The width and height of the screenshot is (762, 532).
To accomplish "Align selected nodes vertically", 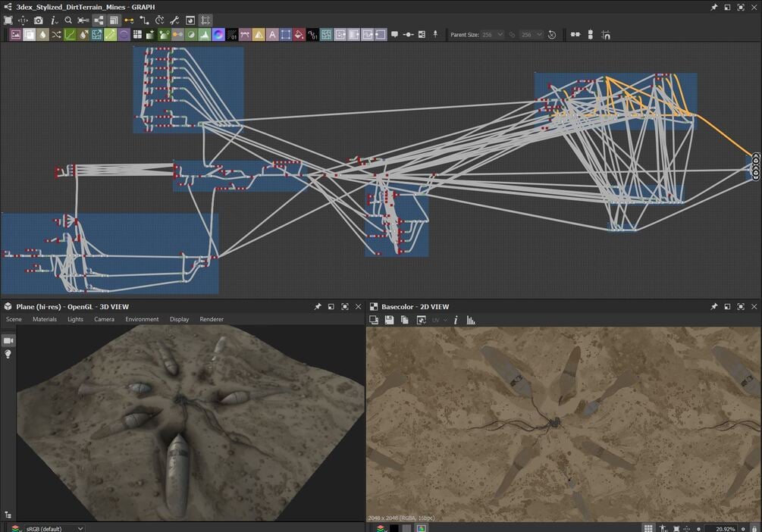I will [591, 35].
